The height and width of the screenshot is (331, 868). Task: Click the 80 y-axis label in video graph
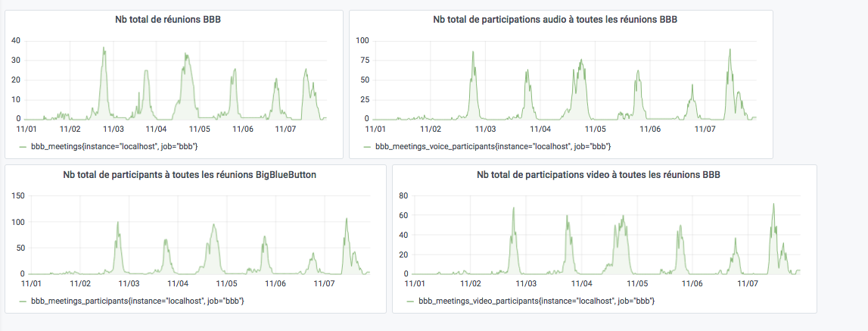click(404, 196)
